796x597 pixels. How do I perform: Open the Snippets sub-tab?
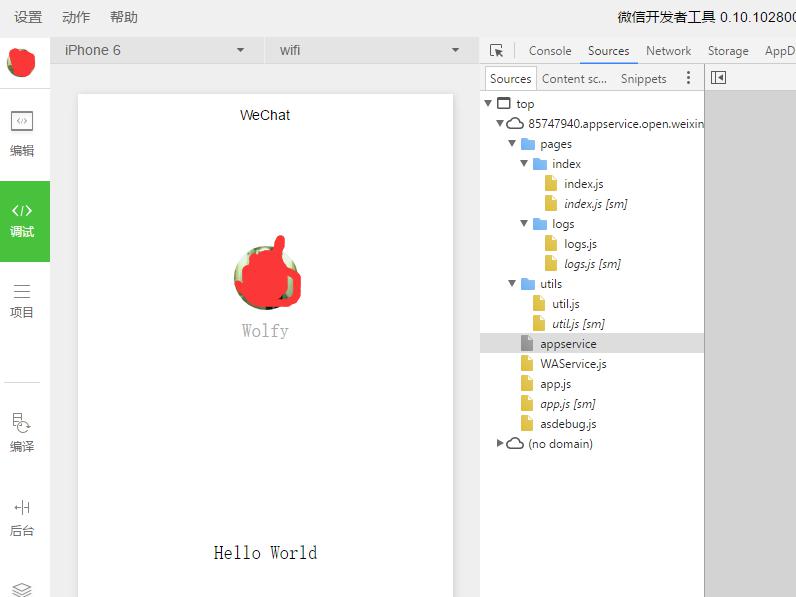tap(643, 79)
